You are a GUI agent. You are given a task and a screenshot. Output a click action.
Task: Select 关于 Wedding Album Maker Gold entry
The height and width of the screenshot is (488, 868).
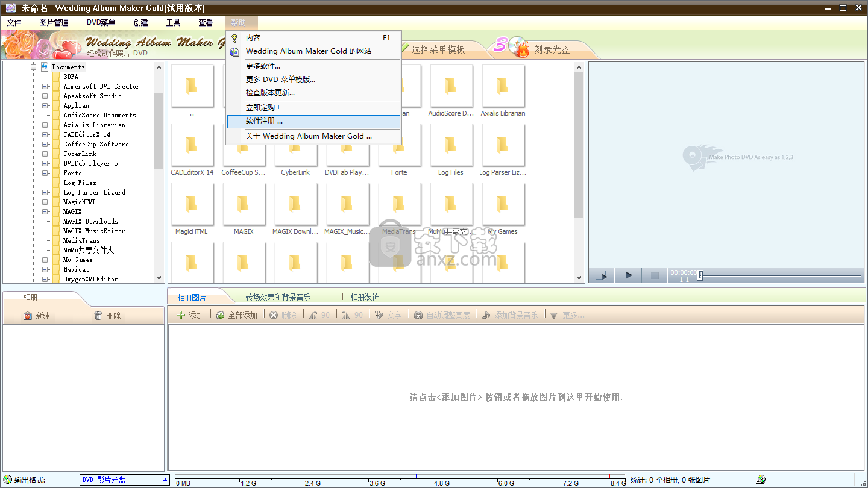[313, 136]
